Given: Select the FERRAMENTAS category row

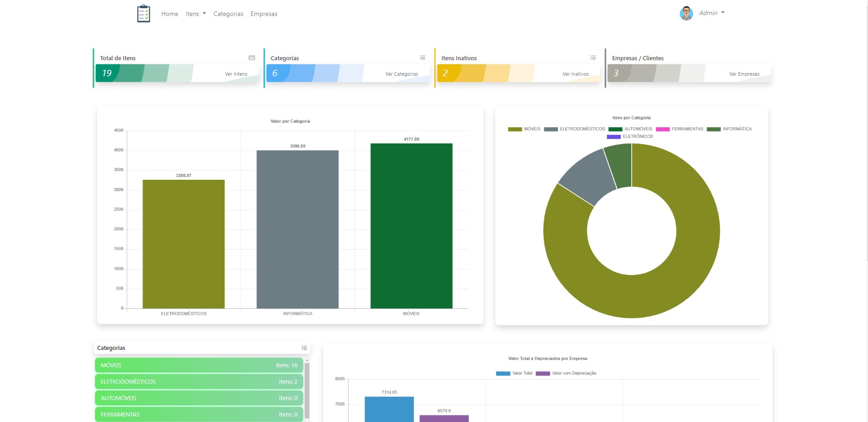Looking at the screenshot, I should click(199, 414).
